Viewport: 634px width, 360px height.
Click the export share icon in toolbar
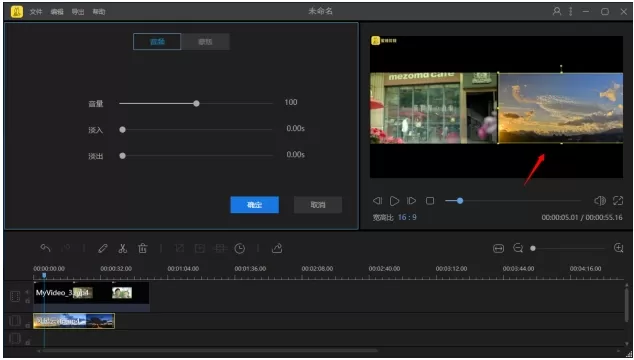point(277,248)
